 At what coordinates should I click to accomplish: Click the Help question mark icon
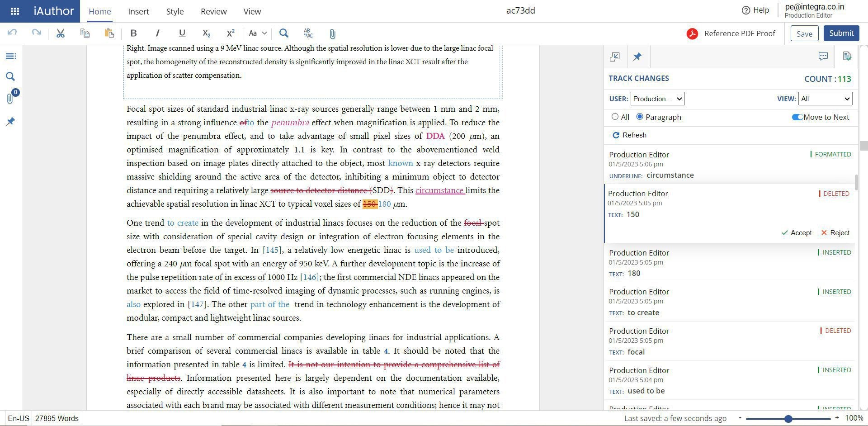tap(746, 10)
